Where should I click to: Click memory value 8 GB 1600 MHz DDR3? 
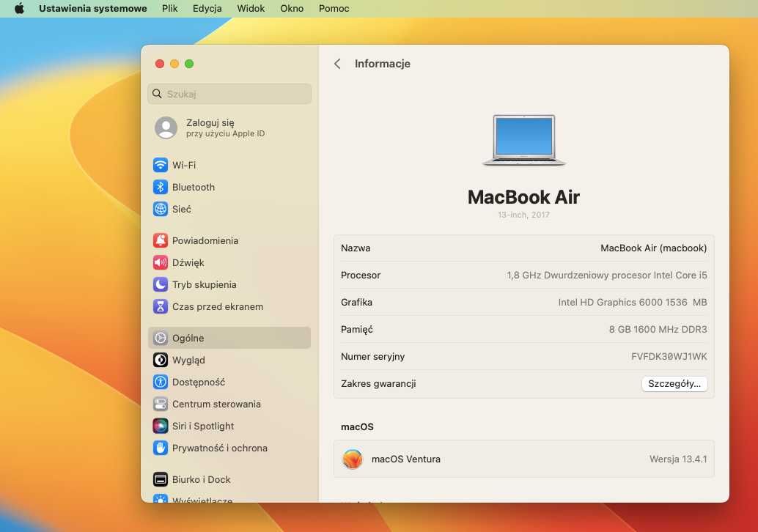658,329
